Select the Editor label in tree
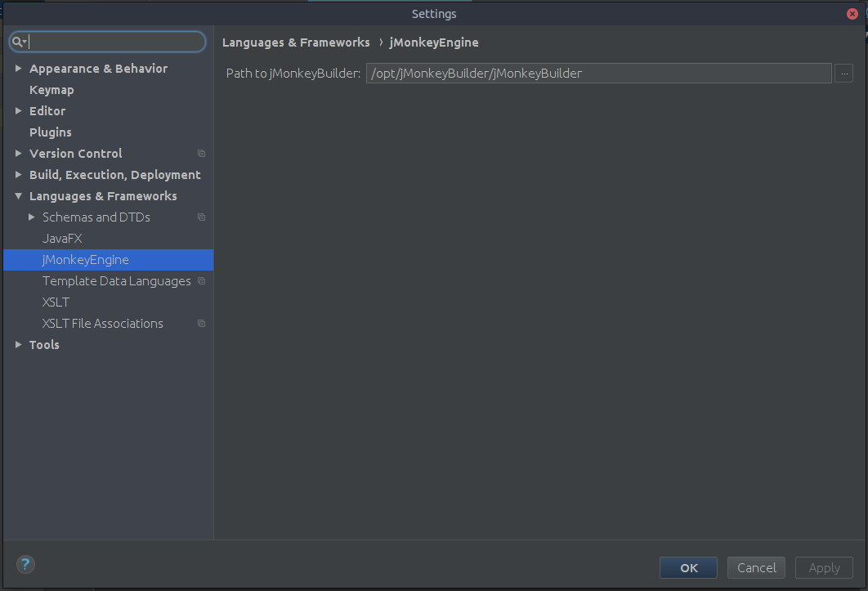The image size is (868, 591). 47,111
